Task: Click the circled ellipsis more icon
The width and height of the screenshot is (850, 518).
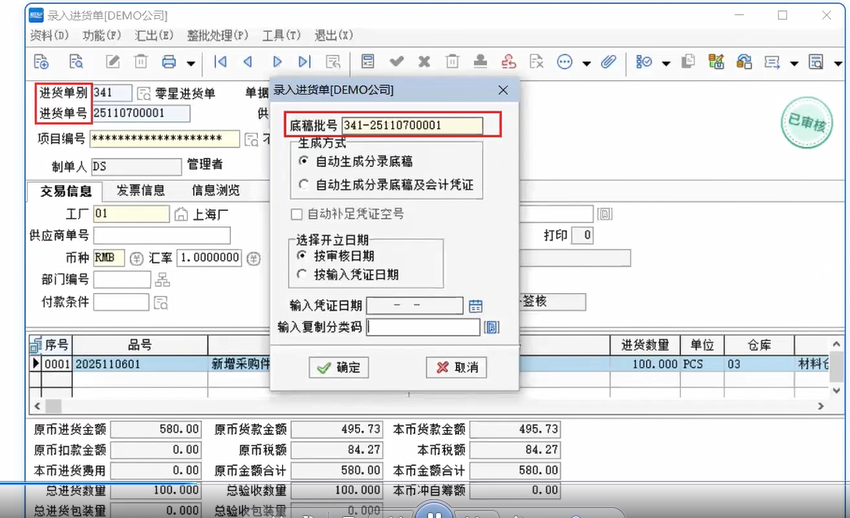Action: (564, 62)
